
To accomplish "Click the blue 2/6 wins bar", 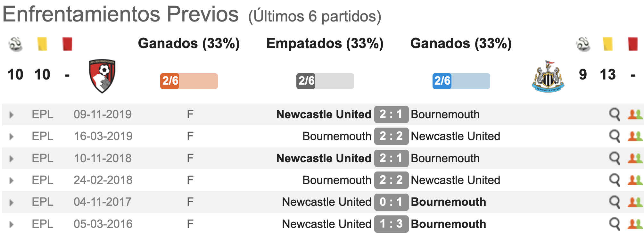I will pyautogui.click(x=461, y=81).
